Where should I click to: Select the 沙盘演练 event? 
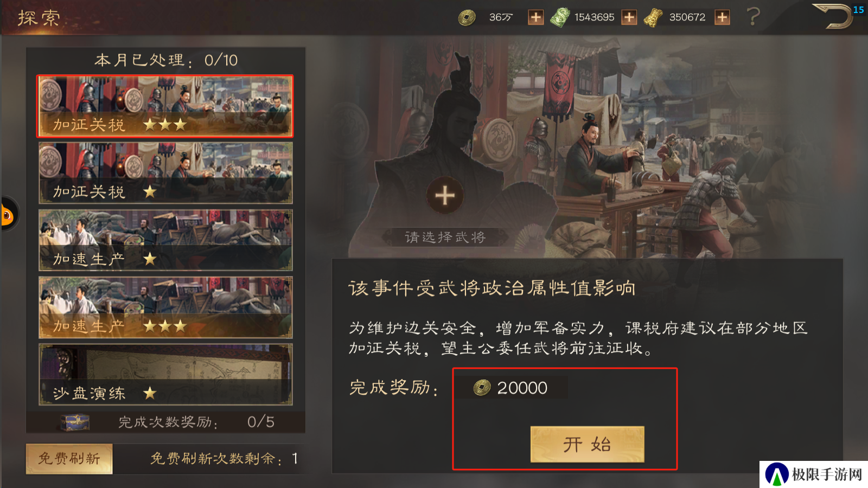coord(165,374)
